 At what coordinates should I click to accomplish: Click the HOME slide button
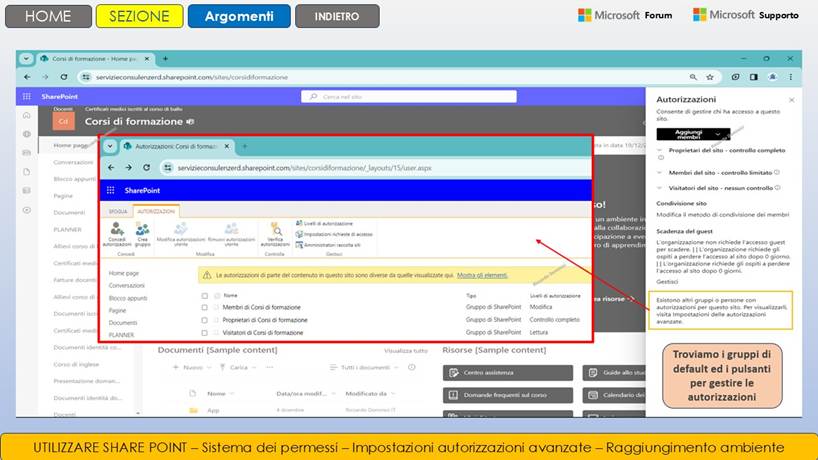(48, 16)
